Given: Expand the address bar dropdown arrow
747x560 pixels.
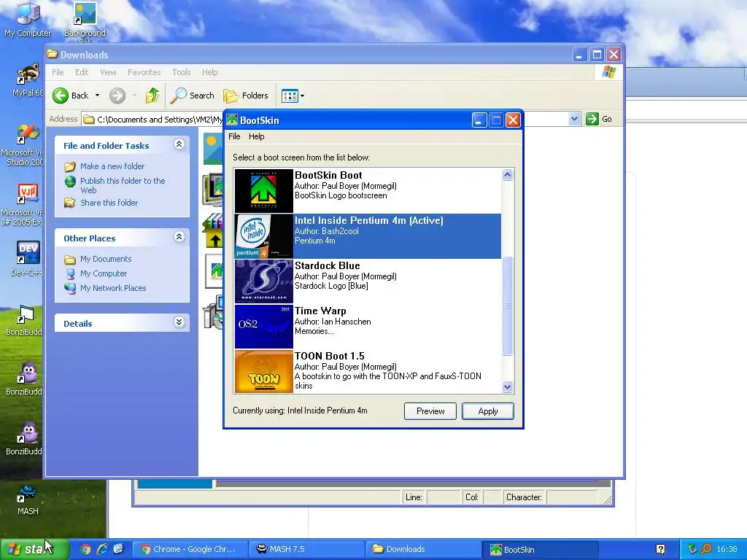Looking at the screenshot, I should pos(574,119).
